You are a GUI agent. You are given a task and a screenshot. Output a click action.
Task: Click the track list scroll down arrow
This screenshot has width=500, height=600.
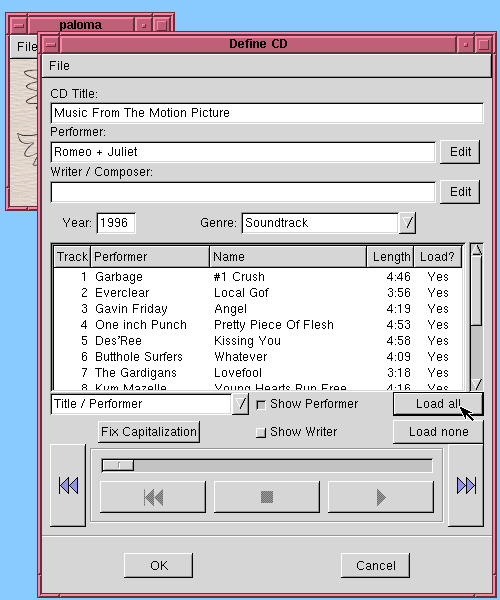tap(477, 384)
